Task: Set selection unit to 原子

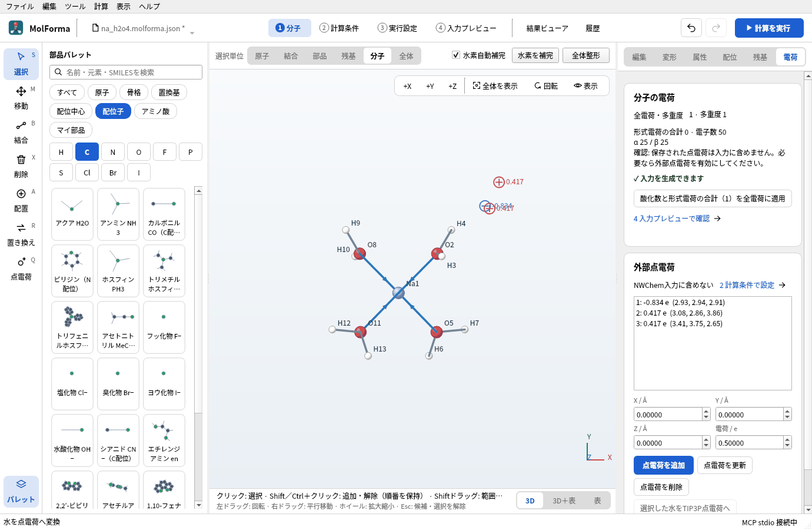Action: (262, 56)
